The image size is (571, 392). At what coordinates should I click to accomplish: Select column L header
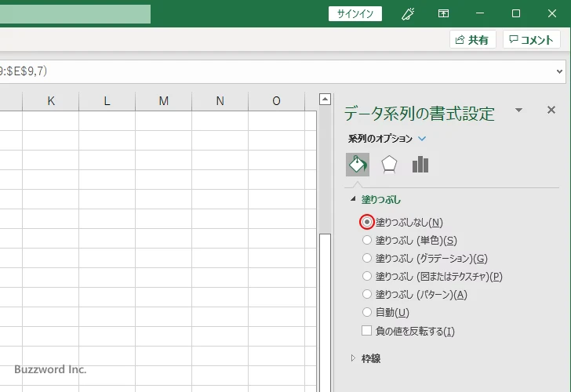click(107, 101)
